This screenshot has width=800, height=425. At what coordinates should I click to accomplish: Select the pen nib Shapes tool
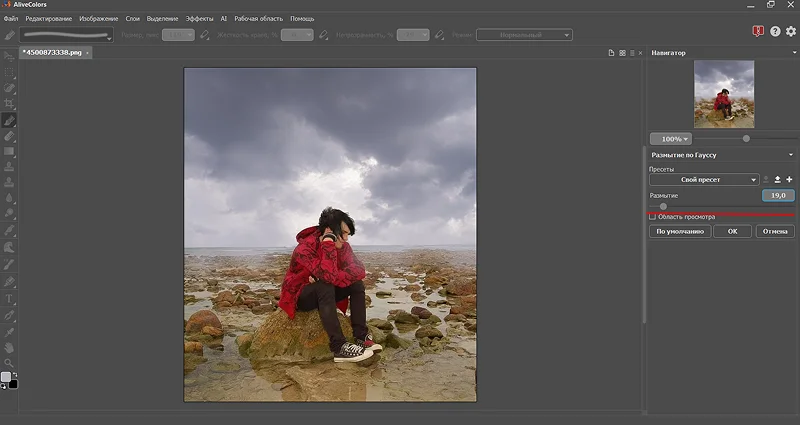click(9, 316)
